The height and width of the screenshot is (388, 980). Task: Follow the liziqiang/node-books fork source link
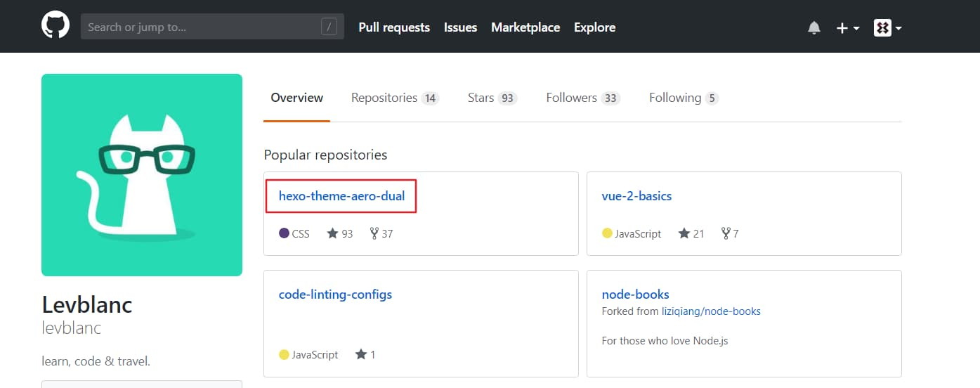[x=711, y=311]
